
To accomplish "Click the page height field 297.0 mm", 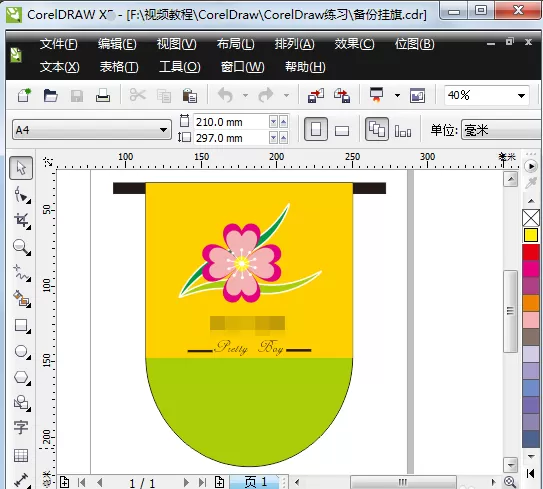I will (x=230, y=138).
